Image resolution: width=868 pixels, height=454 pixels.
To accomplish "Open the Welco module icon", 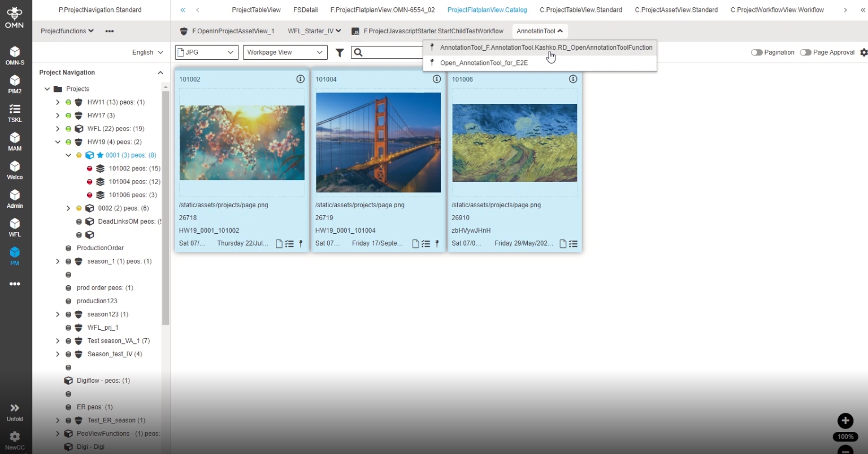I will point(15,169).
